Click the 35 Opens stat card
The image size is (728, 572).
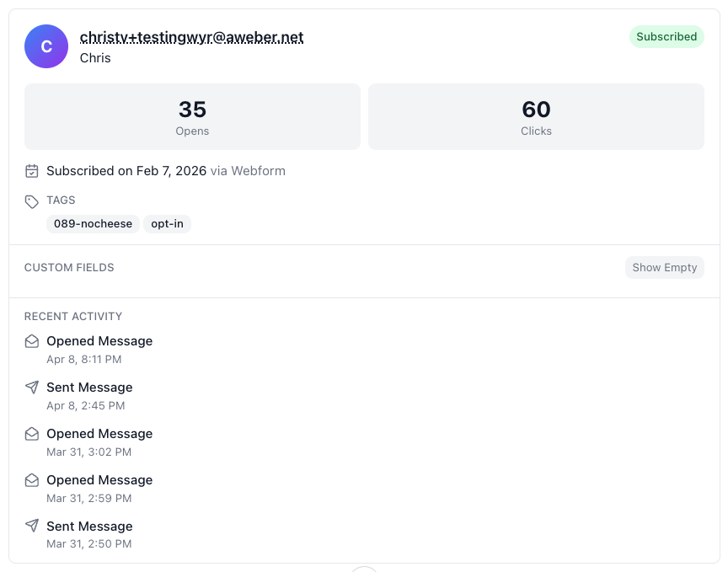(192, 116)
